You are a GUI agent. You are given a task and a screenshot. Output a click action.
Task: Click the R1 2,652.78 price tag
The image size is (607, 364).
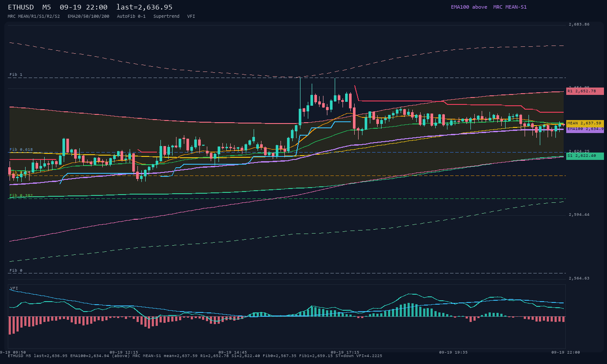tap(585, 91)
